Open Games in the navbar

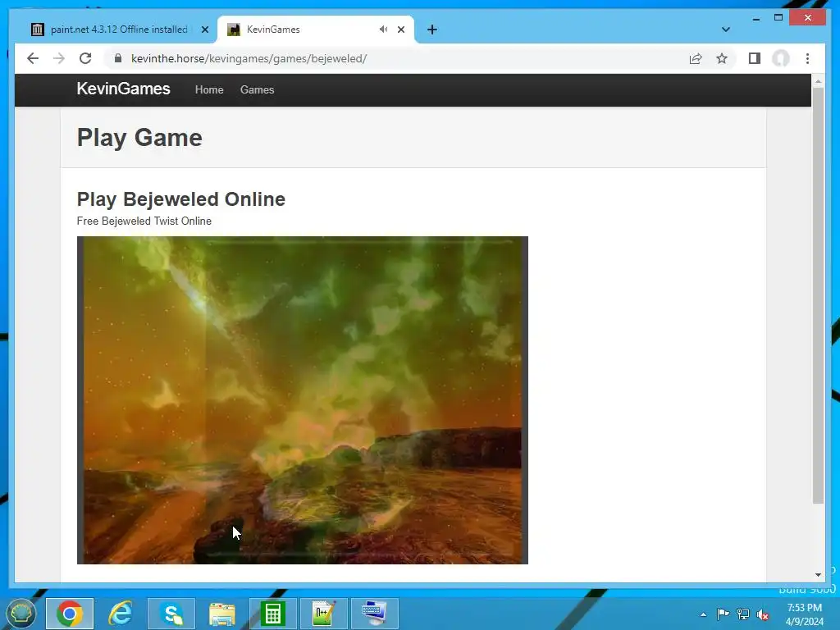(x=257, y=90)
